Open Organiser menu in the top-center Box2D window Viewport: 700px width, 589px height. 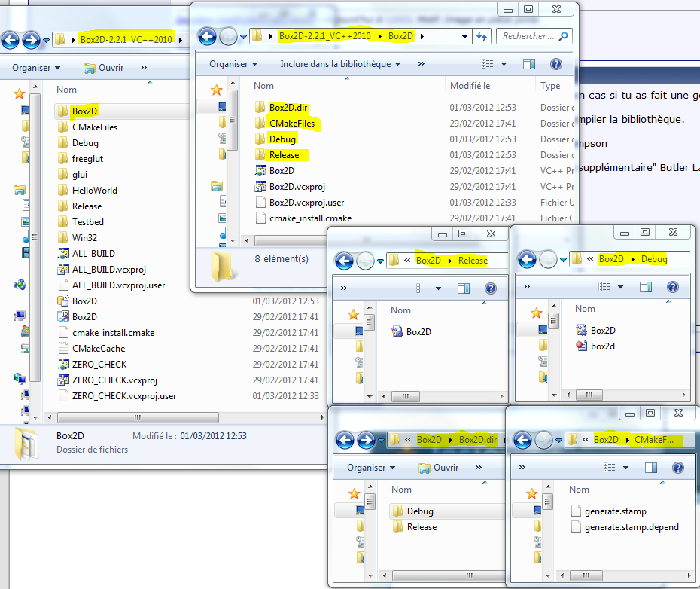click(233, 64)
